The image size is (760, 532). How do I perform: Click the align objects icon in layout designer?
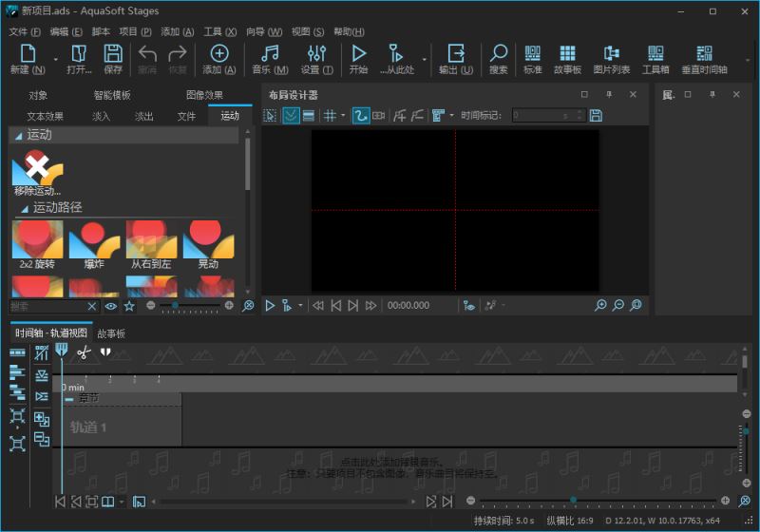click(x=438, y=115)
